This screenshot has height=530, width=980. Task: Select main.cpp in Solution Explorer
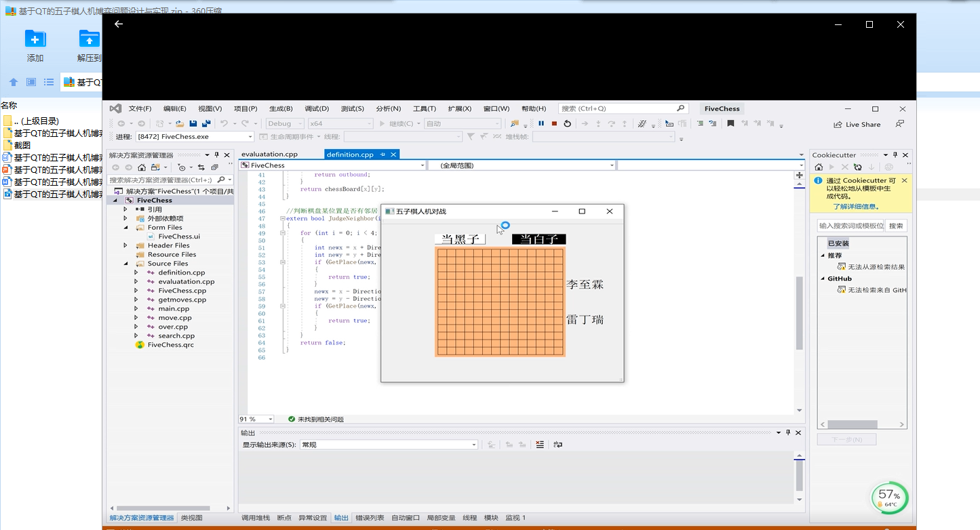tap(174, 308)
